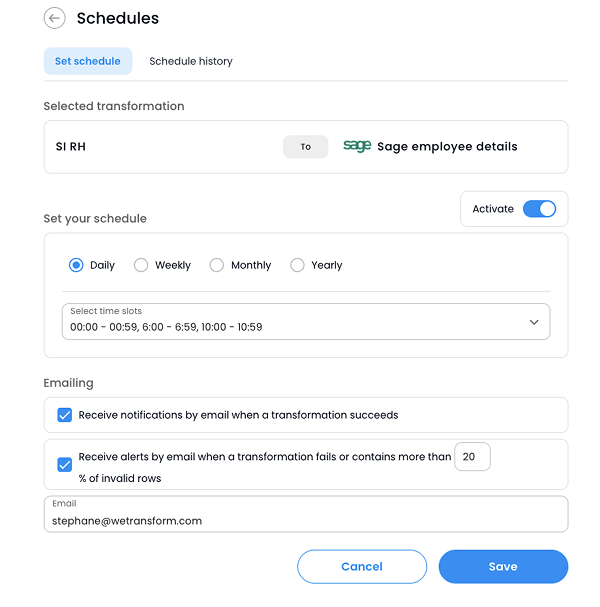Click the To button between transformations

(306, 147)
